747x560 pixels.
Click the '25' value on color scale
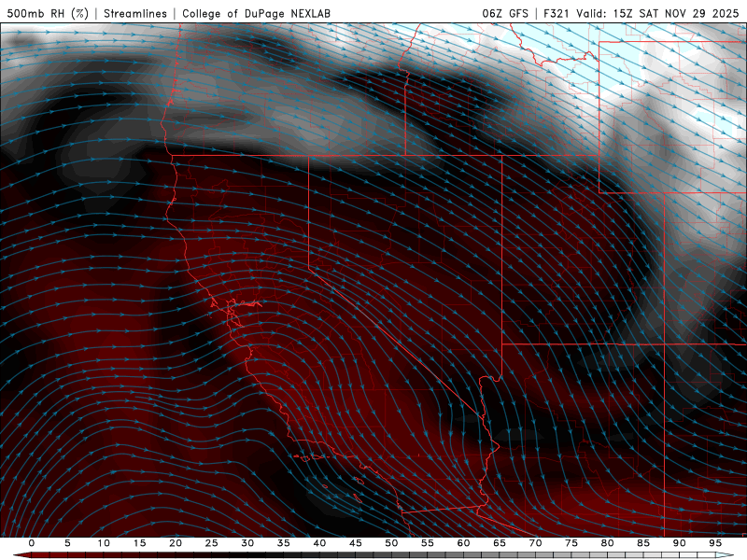click(212, 543)
